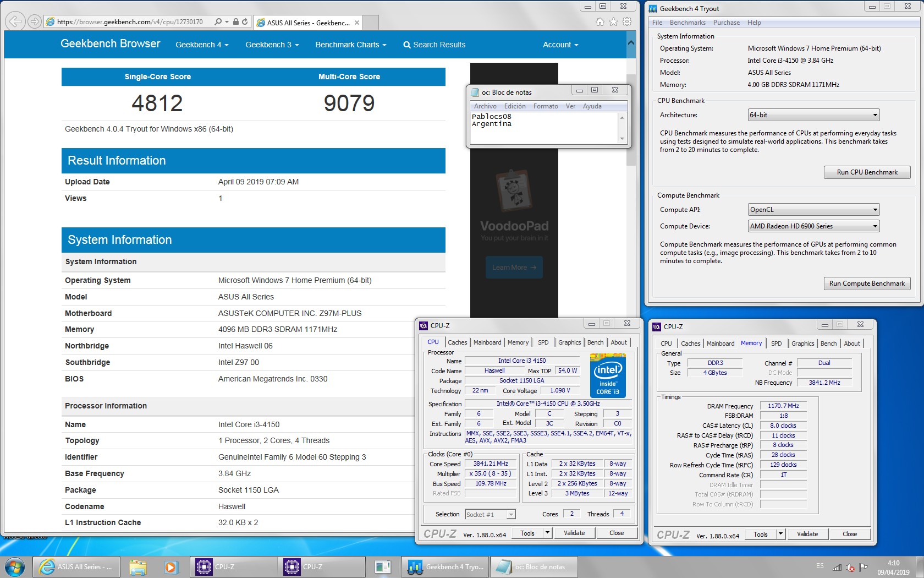Click Learn More on the VoodooPad ad
924x578 pixels.
514,268
